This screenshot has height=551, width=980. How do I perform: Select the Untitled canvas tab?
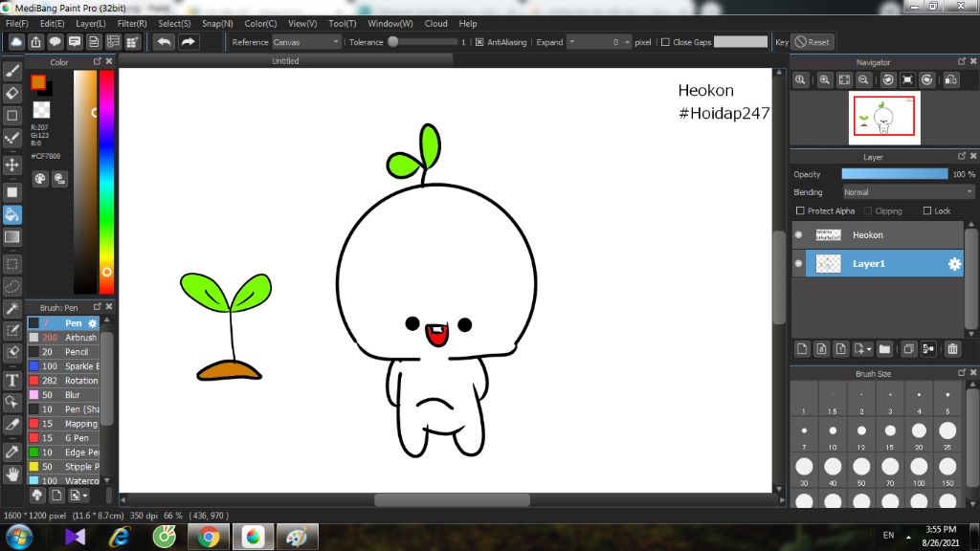[x=285, y=61]
